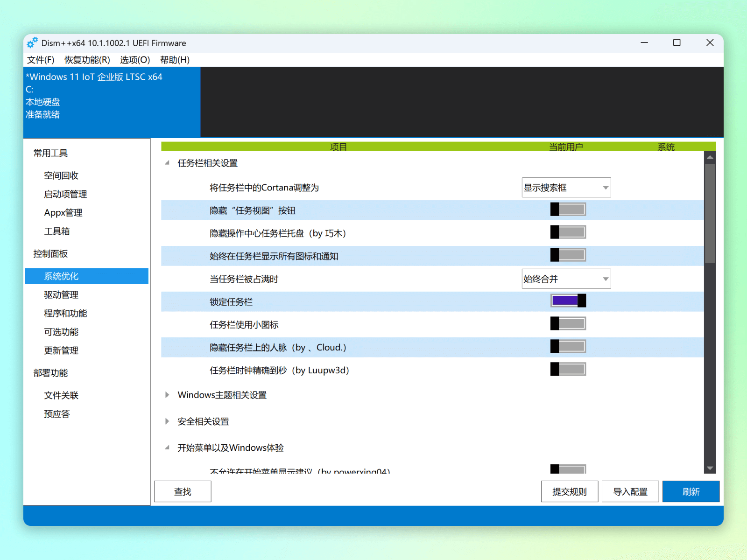The height and width of the screenshot is (560, 747).
Task: Expand the Windows主题相关设置 section
Action: point(167,395)
